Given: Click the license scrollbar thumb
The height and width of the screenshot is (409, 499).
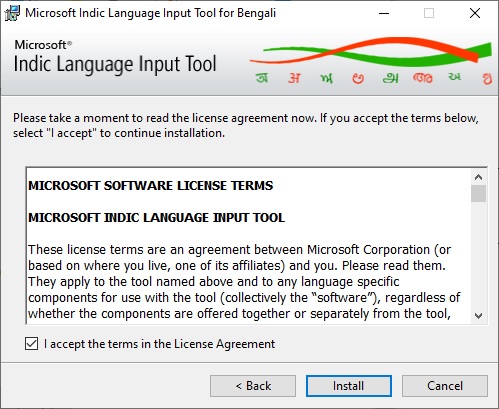Looking at the screenshot, I should [x=479, y=193].
